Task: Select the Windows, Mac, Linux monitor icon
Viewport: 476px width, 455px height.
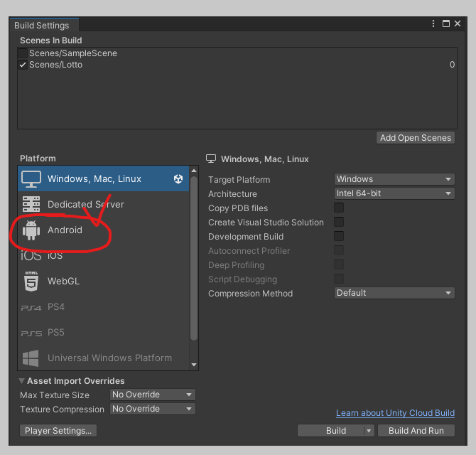Action: 31,179
